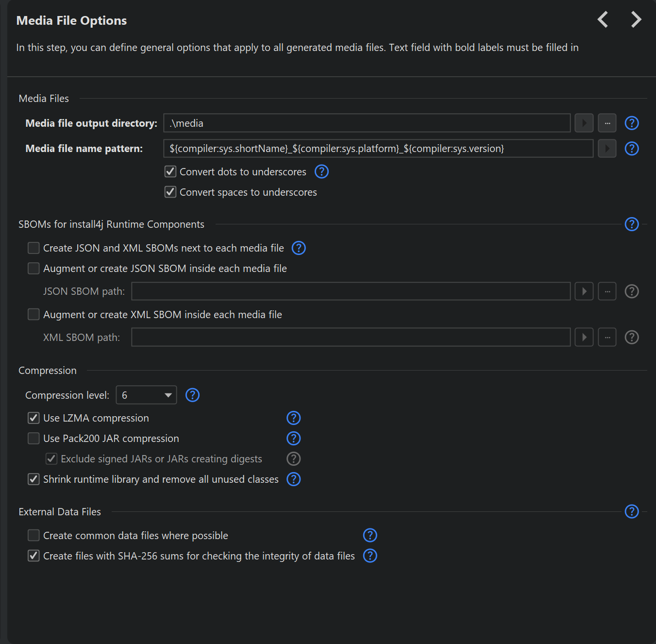Open help for Convert dots to underscores
Image resolution: width=656 pixels, height=644 pixels.
[321, 171]
